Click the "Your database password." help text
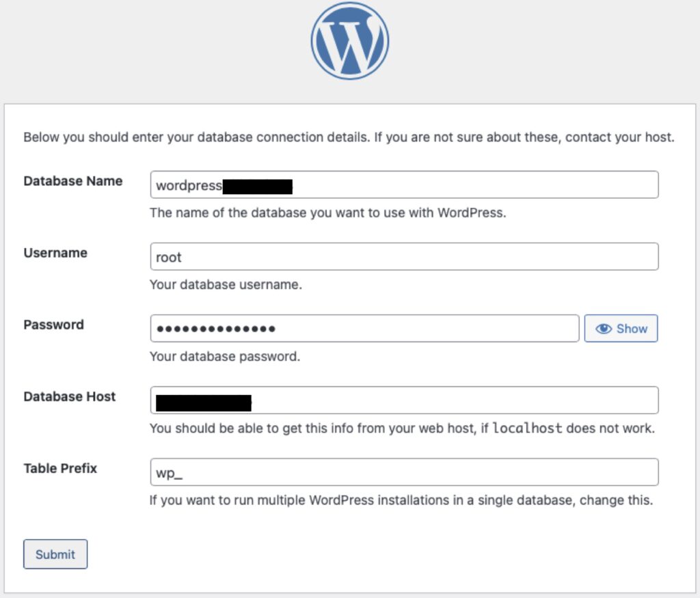The height and width of the screenshot is (598, 700). point(225,356)
